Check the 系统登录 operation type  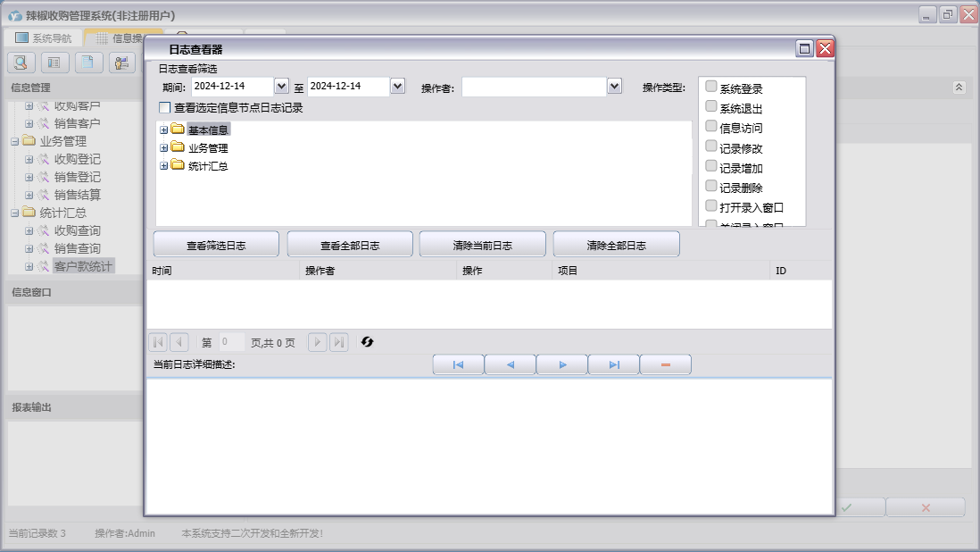[x=710, y=87]
